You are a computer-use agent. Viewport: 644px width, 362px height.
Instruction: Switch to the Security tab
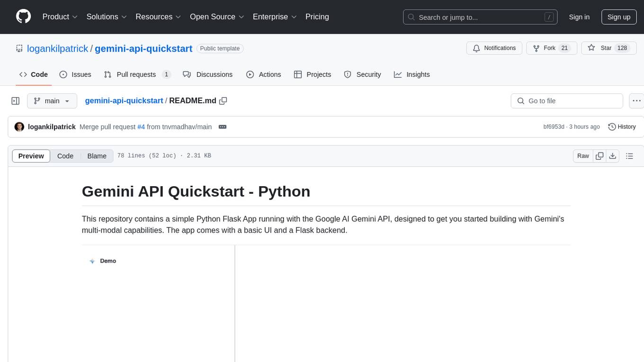pyautogui.click(x=362, y=74)
